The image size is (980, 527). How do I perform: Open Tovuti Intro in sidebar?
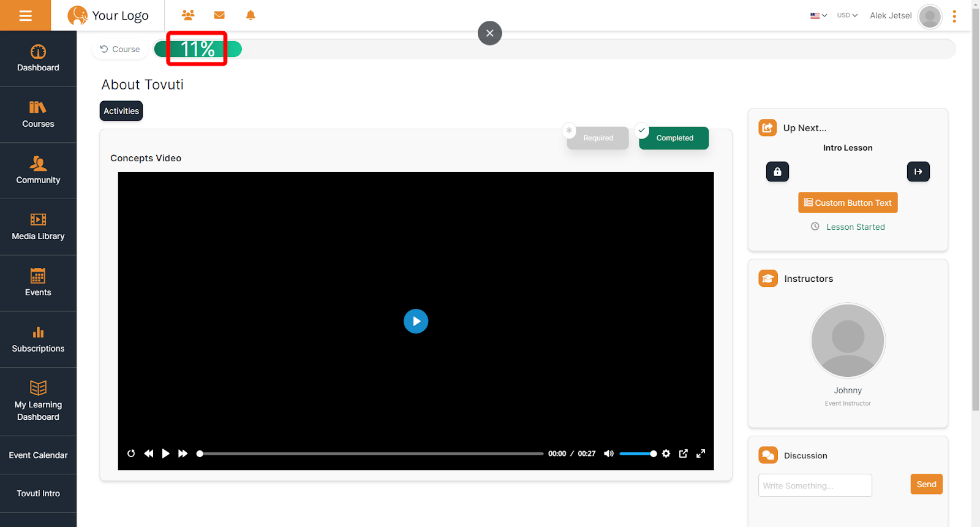pos(38,493)
